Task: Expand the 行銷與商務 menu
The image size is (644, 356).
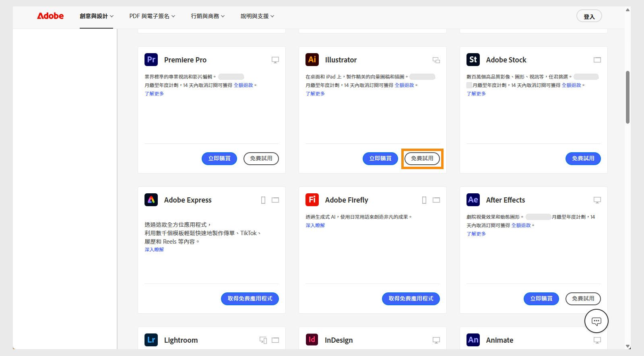Action: pyautogui.click(x=208, y=16)
